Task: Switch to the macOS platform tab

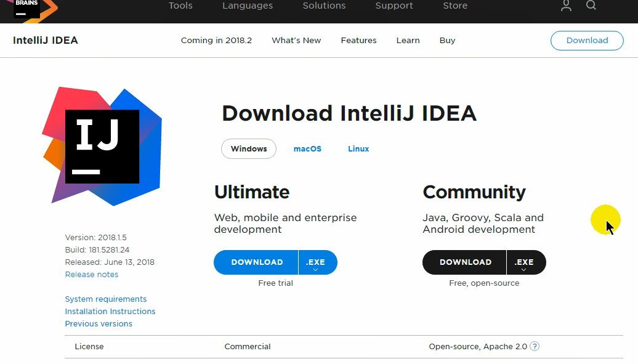Action: click(x=307, y=148)
